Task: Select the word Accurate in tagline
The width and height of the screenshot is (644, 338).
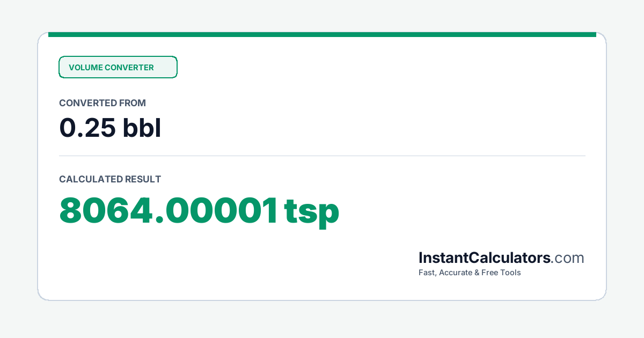Action: click(x=456, y=273)
